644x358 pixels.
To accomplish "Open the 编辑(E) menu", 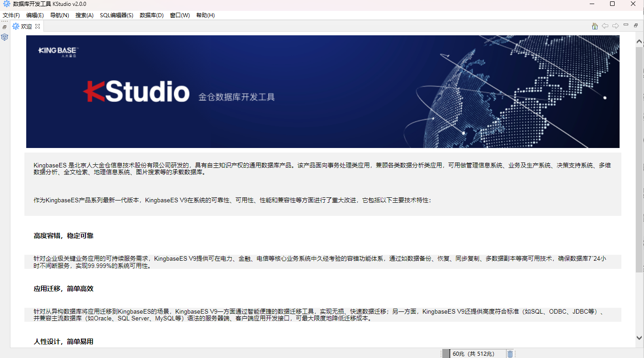I will pos(35,15).
